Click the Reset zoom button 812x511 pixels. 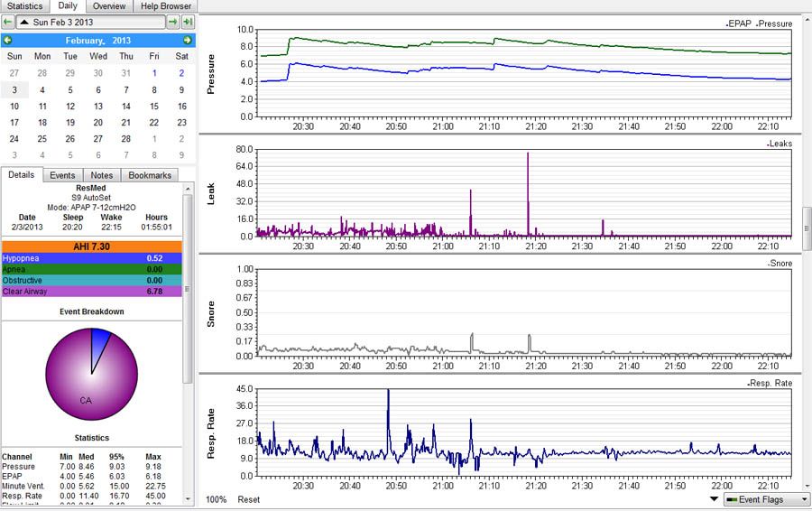coord(249,499)
